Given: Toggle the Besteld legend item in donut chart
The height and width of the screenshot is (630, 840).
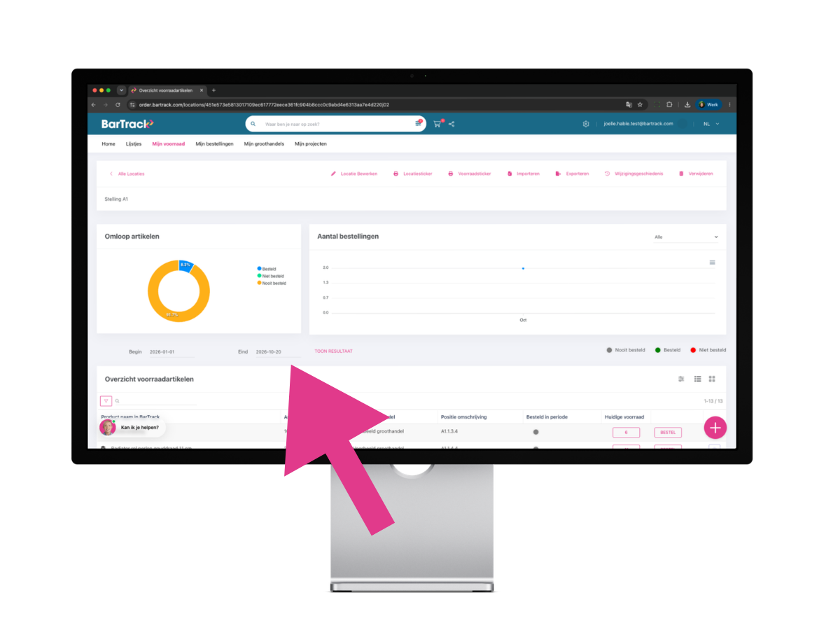Looking at the screenshot, I should pyautogui.click(x=267, y=269).
